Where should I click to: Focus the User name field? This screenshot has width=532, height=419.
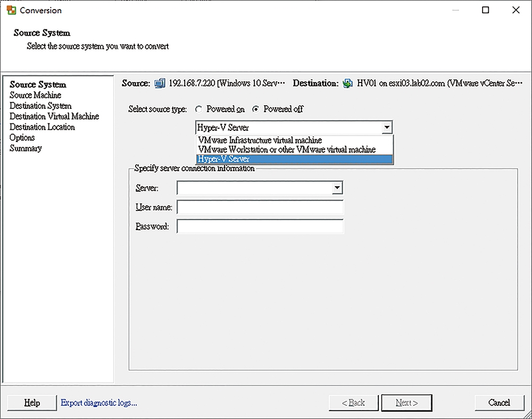coord(260,207)
